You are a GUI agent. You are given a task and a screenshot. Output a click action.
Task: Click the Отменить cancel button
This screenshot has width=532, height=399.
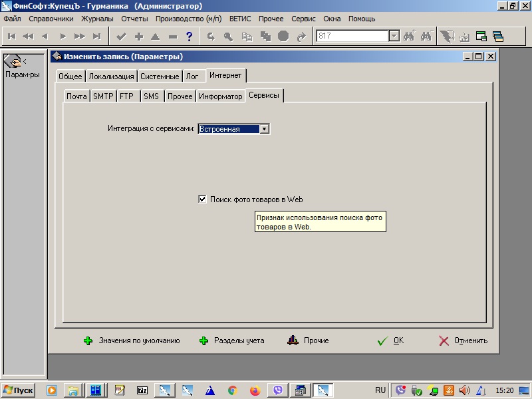coord(464,340)
